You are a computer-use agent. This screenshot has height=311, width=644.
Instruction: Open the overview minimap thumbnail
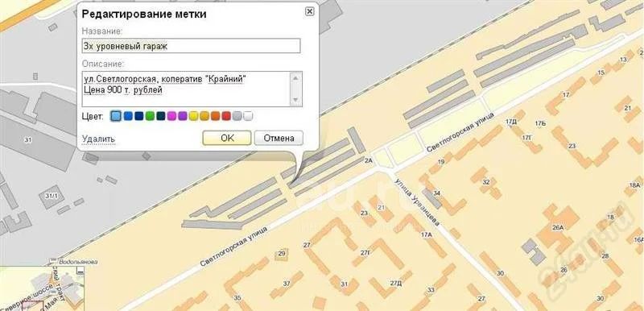point(42,288)
